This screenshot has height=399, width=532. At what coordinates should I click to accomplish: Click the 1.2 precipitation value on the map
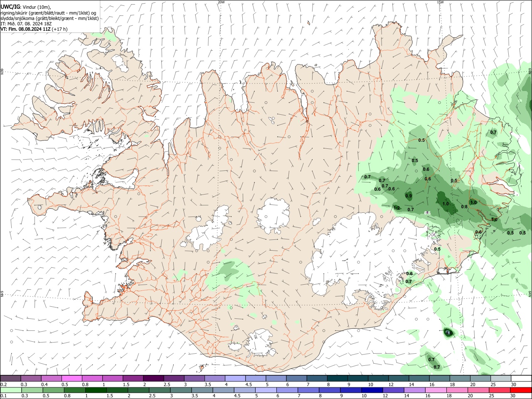[397, 208]
